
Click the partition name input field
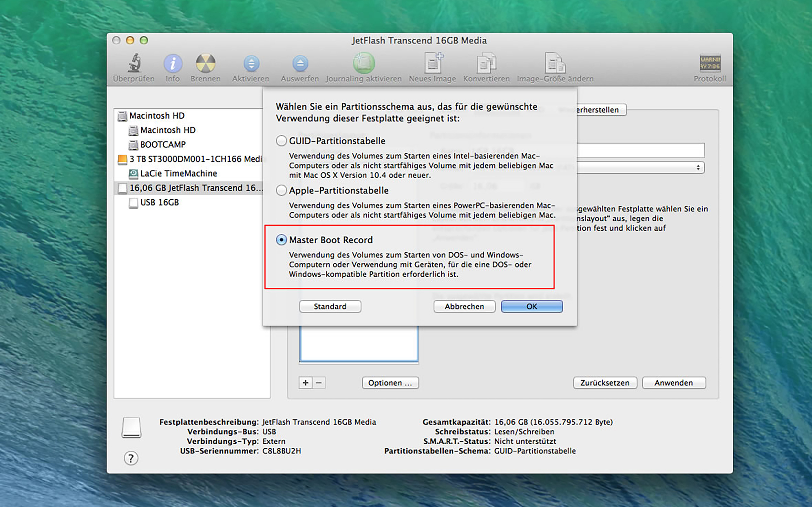pyautogui.click(x=641, y=150)
